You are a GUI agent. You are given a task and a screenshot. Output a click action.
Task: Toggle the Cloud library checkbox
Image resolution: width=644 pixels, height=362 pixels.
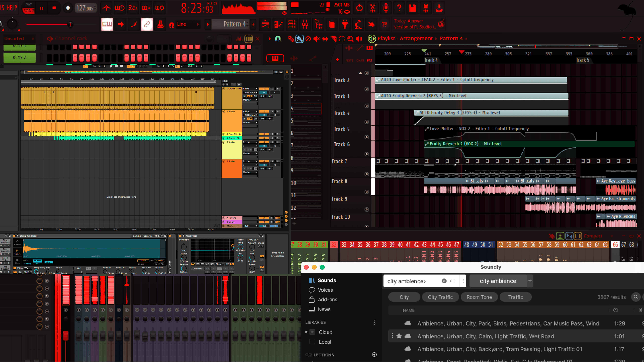click(312, 332)
